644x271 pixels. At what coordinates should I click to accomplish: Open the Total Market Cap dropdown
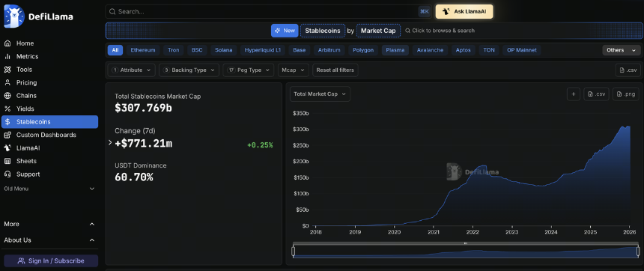320,94
